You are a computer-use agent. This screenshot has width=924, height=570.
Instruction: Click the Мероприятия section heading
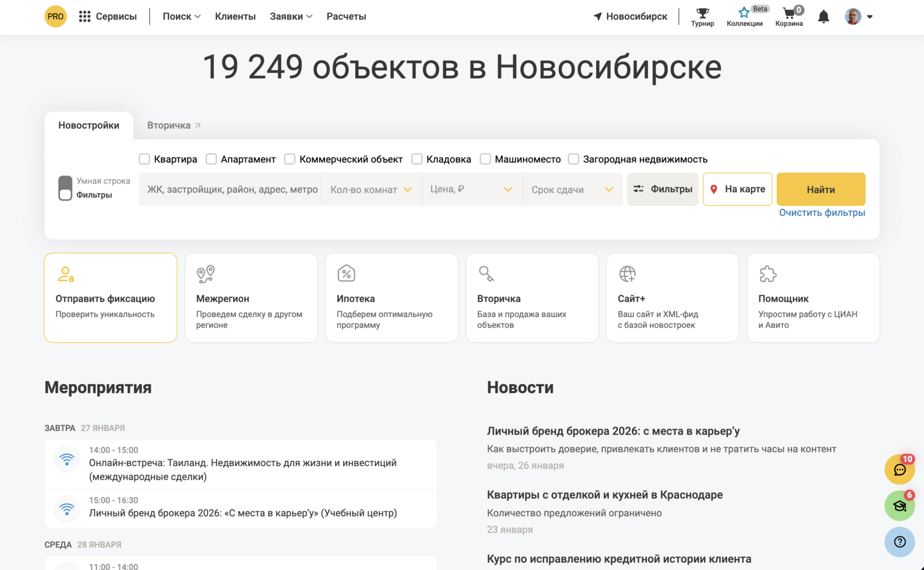[98, 388]
